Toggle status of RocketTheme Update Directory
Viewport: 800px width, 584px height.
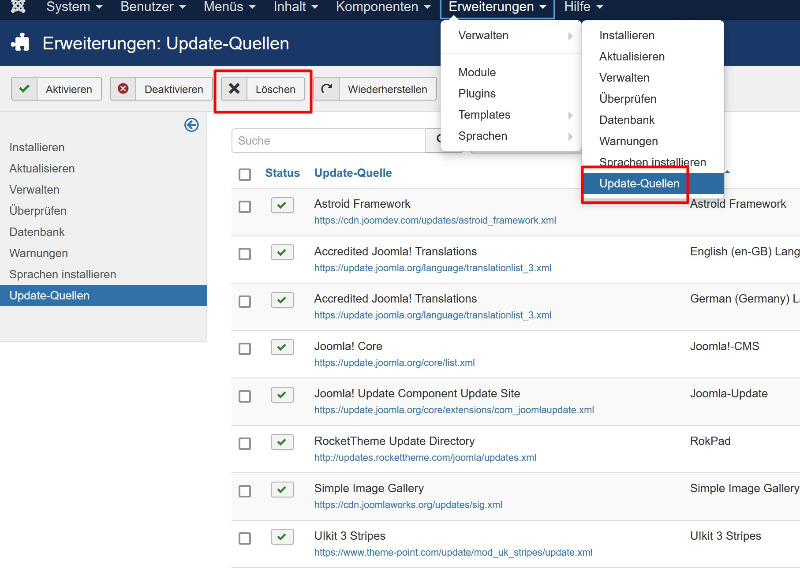tap(282, 443)
